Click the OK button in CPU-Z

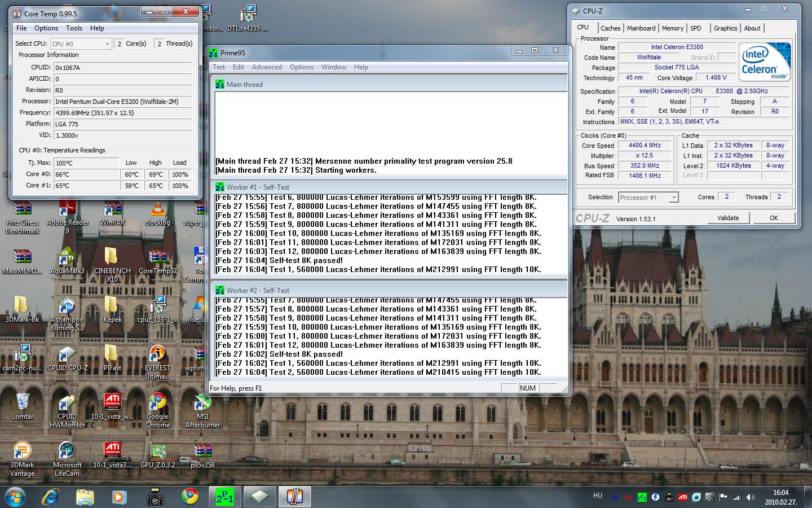pos(774,218)
